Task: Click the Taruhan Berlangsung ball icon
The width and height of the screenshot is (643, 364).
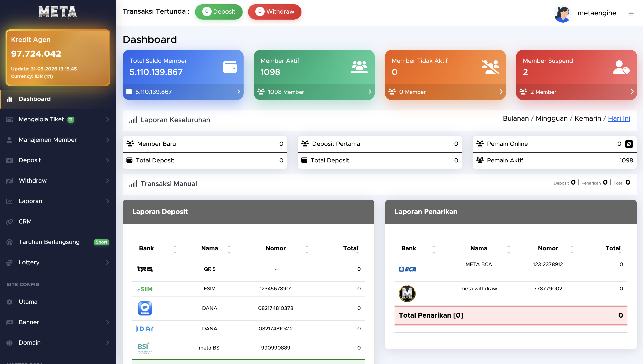Action: pos(9,242)
